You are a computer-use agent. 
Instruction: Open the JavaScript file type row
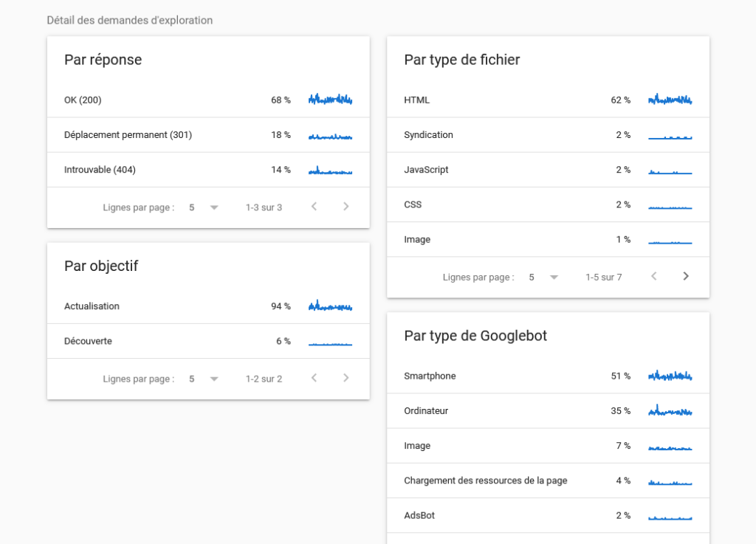pyautogui.click(x=548, y=170)
